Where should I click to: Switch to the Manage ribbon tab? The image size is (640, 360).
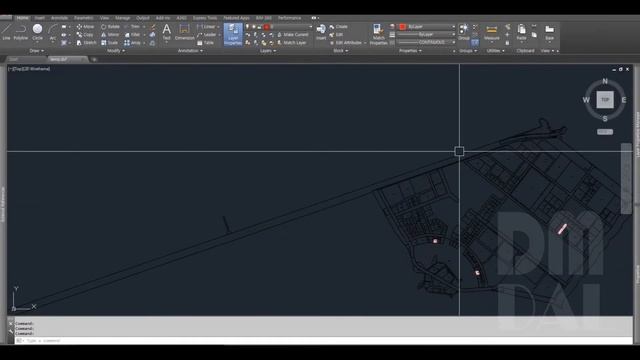click(x=122, y=18)
